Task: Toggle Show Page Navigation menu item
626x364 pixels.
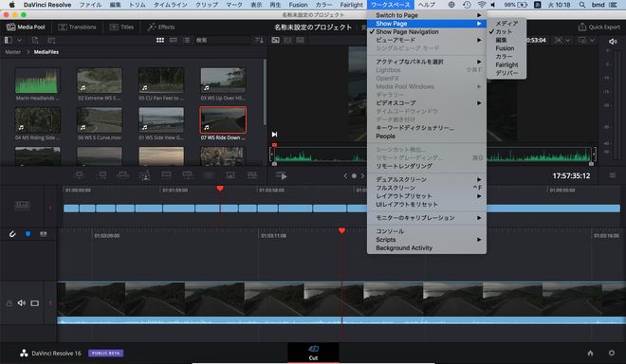Action: 427,31
